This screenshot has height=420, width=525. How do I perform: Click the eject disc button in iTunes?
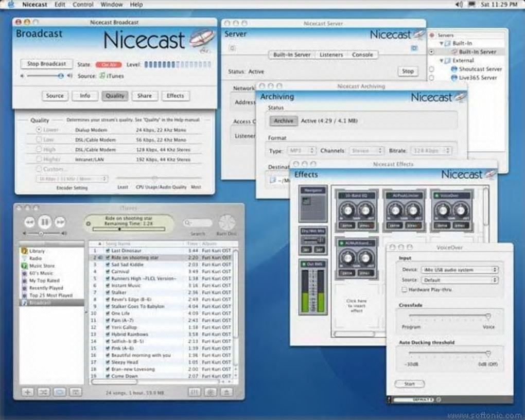click(x=226, y=392)
